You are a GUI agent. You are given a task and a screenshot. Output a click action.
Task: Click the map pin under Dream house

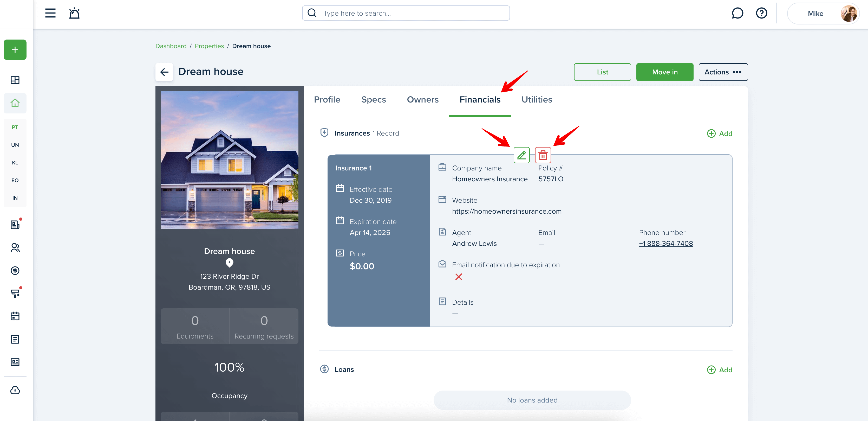tap(230, 263)
